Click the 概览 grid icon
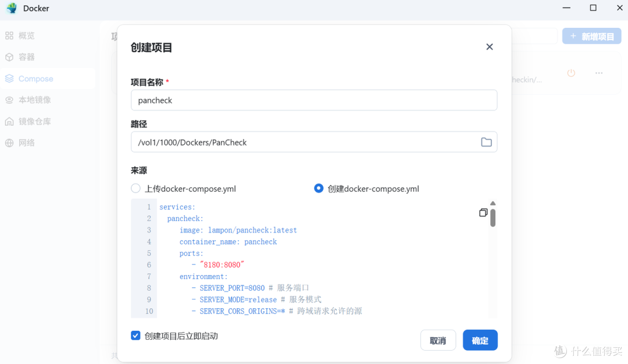This screenshot has width=628, height=364. (9, 35)
